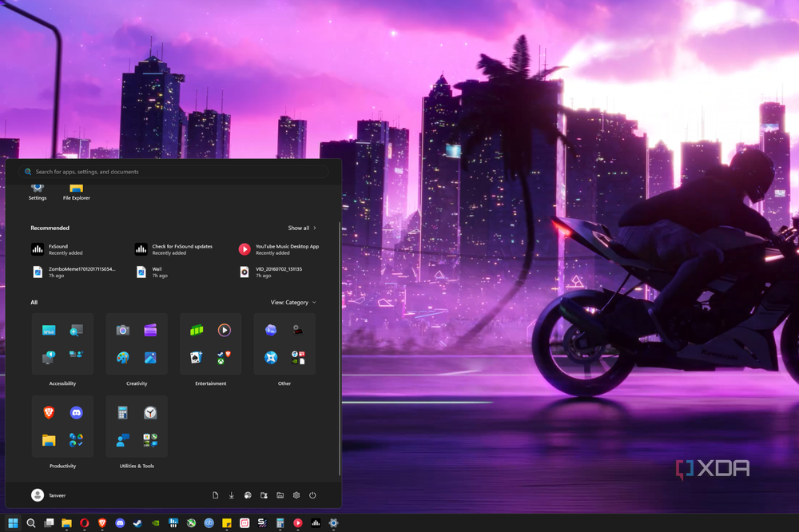The image size is (799, 532).
Task: Open Xbox Game Bar in Entertainment category
Action: 197,330
